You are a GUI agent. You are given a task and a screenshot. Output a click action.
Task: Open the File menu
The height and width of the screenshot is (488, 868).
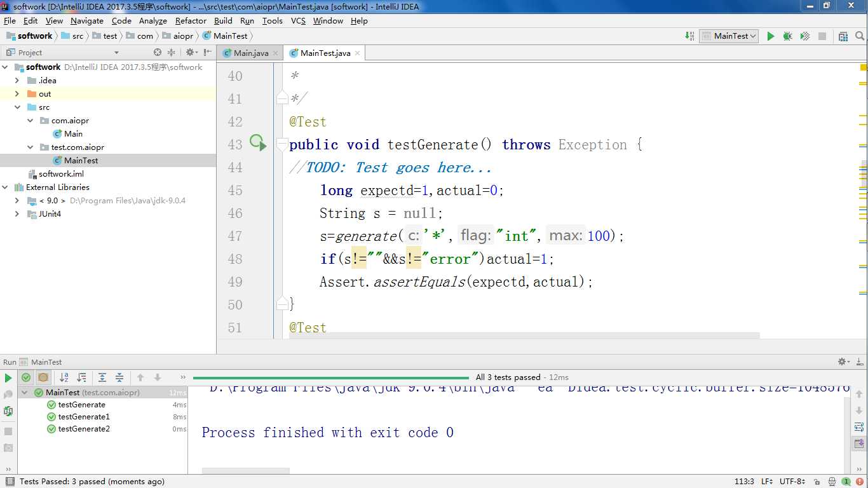(10, 21)
